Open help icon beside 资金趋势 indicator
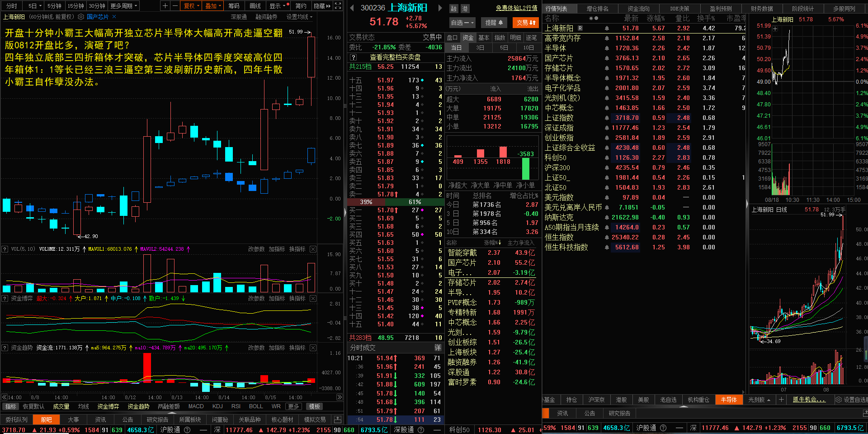Viewport: 868px width, 434px height. tap(5, 348)
